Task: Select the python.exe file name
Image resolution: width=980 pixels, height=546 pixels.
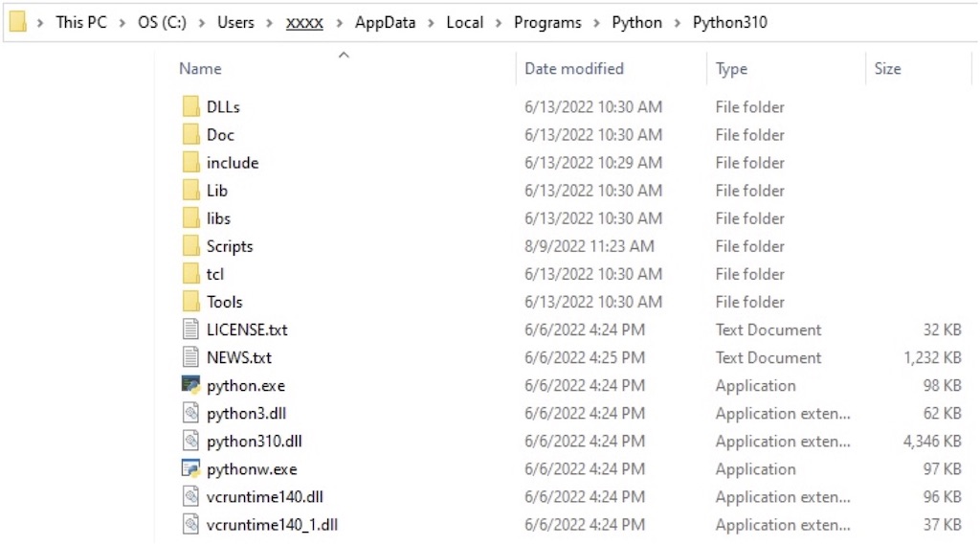Action: [x=246, y=386]
